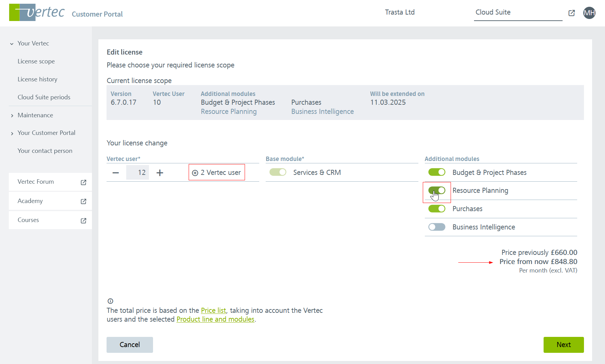This screenshot has width=605, height=364.
Task: Disable the Resource Planning module
Action: pyautogui.click(x=437, y=190)
